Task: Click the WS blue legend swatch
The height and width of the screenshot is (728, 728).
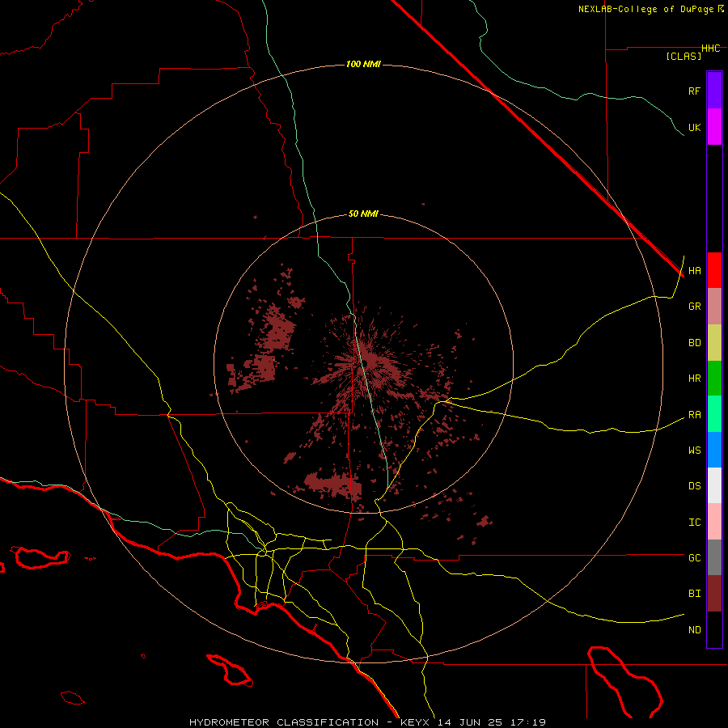Action: click(714, 450)
